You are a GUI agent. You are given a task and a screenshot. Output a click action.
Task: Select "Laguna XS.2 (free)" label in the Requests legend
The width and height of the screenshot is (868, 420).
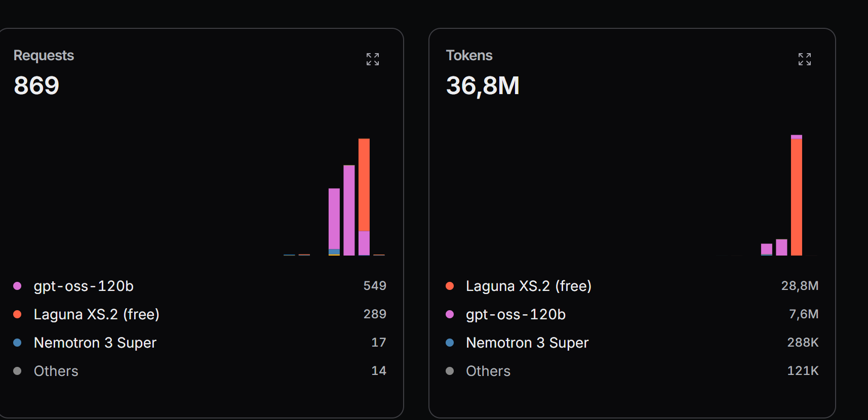pos(97,314)
